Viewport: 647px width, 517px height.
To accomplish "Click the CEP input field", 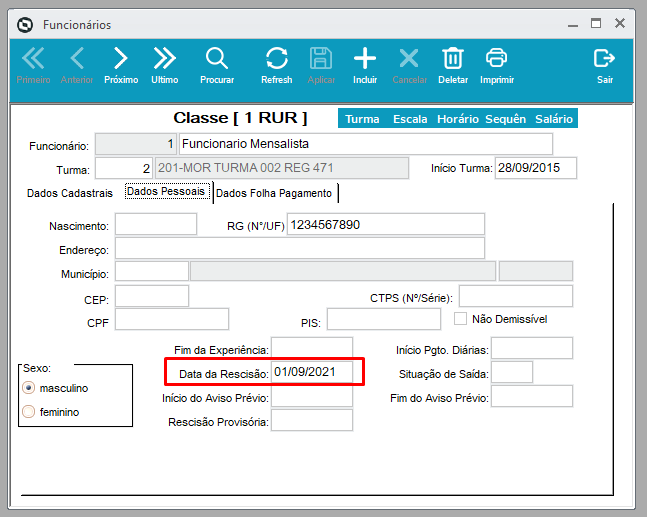I will pos(152,296).
